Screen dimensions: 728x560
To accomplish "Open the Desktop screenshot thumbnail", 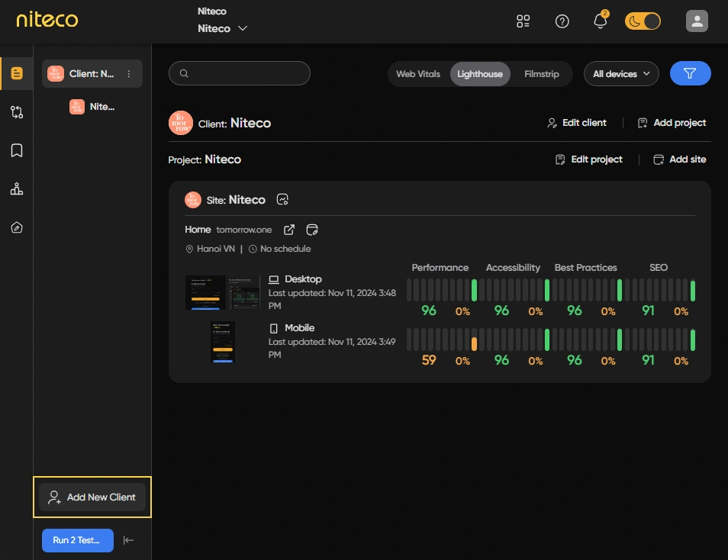I will click(x=222, y=292).
